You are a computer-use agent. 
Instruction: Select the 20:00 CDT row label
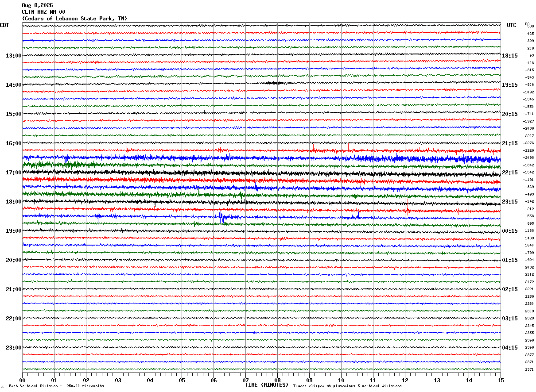(13, 260)
